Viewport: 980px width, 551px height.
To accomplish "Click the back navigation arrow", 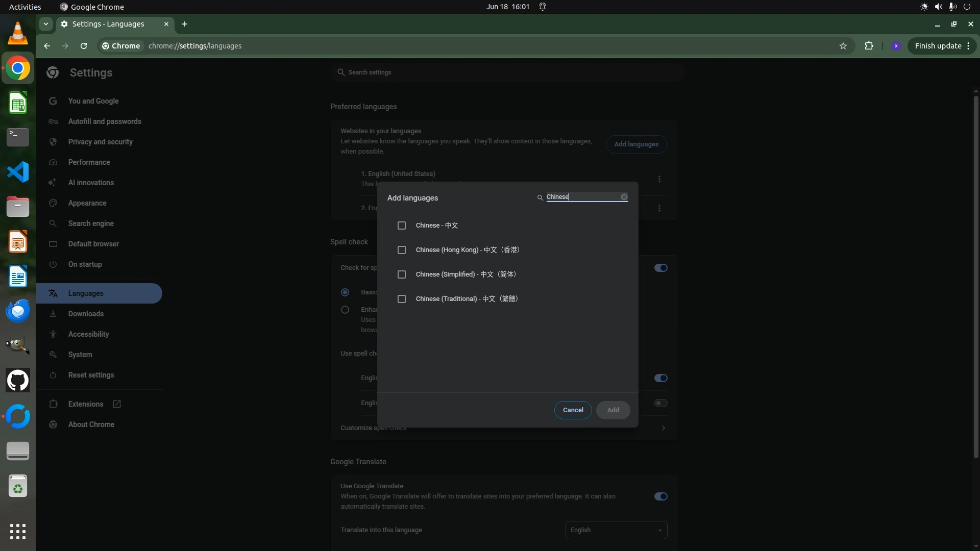I will [47, 46].
